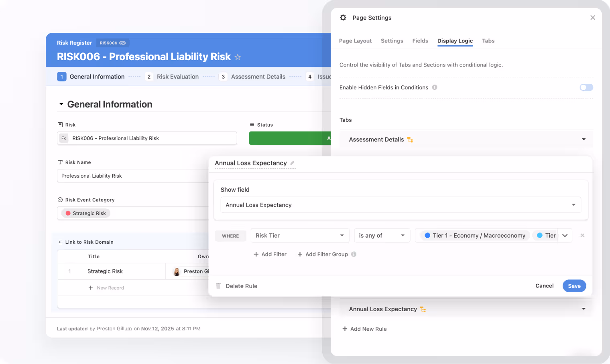Open the 'is any of' operator dropdown
The image size is (610, 364).
click(382, 235)
